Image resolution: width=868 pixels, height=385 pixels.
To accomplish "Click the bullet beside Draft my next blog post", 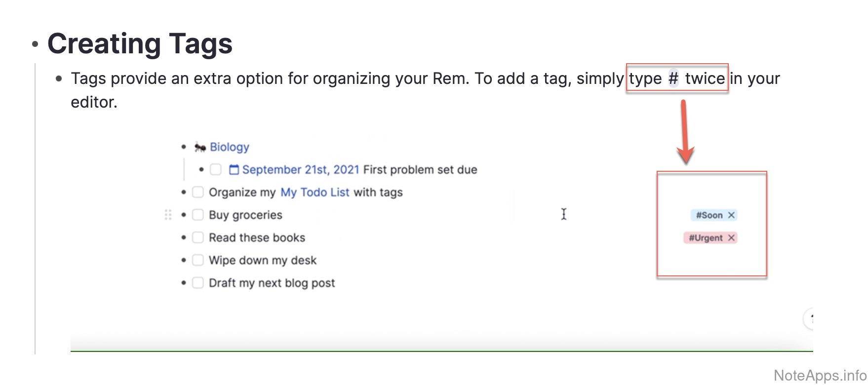I will [184, 283].
